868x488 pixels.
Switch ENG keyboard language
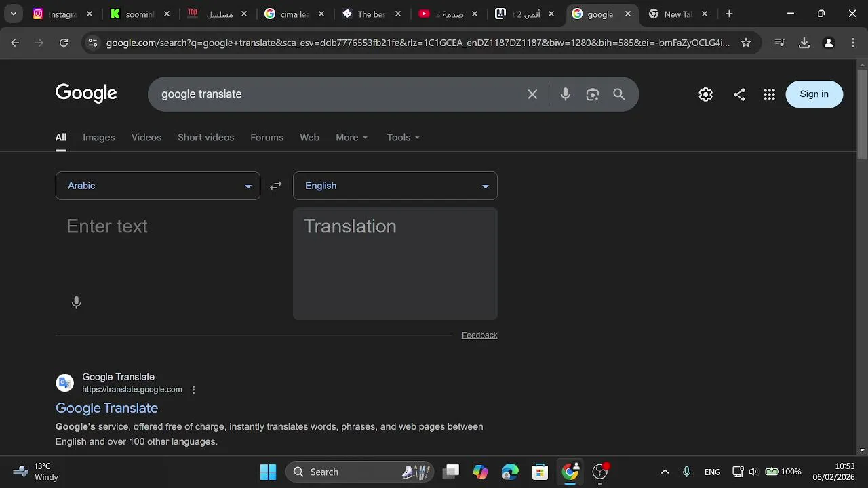(713, 472)
